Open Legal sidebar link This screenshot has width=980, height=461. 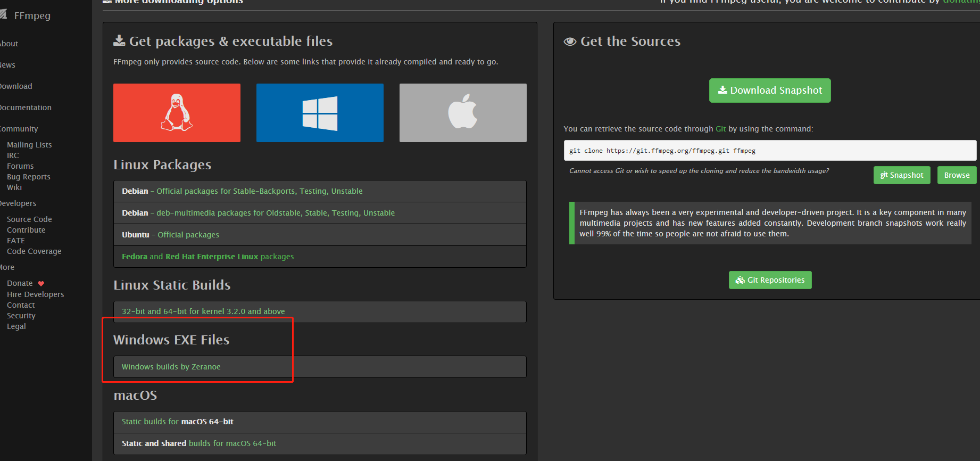point(16,326)
